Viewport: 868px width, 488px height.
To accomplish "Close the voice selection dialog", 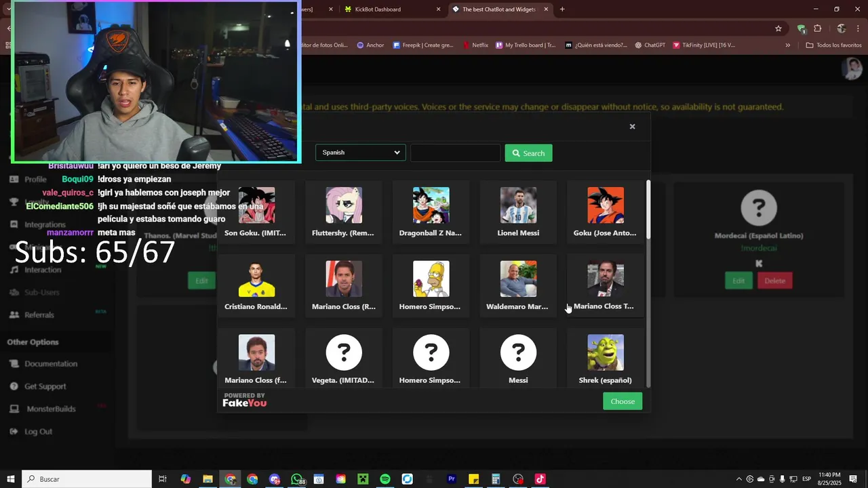I will pyautogui.click(x=632, y=127).
